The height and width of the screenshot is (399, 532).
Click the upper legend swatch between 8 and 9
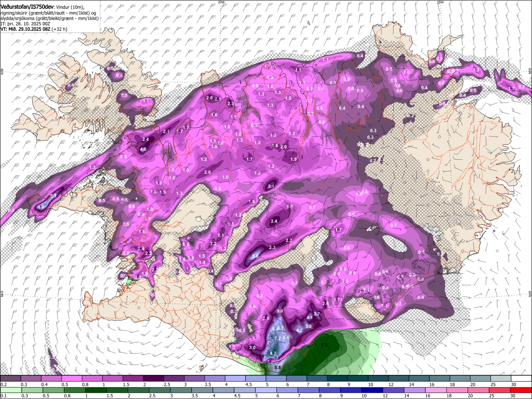pos(337,379)
